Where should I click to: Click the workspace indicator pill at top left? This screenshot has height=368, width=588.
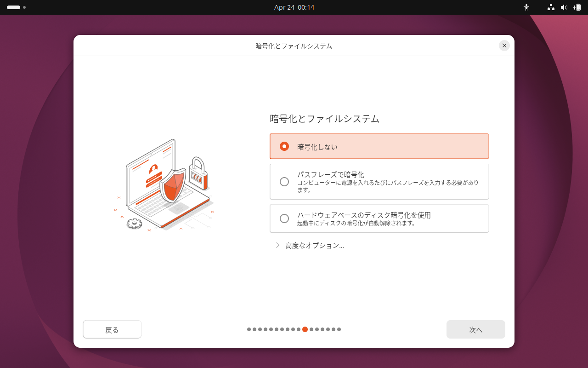click(x=14, y=7)
